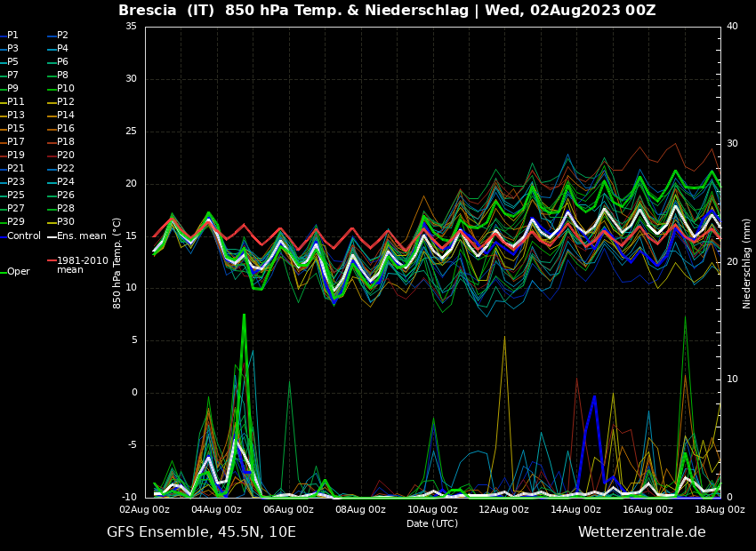Image resolution: width=756 pixels, height=551 pixels.
Task: Click the 04Aug 00z axis label
Action: [x=217, y=509]
